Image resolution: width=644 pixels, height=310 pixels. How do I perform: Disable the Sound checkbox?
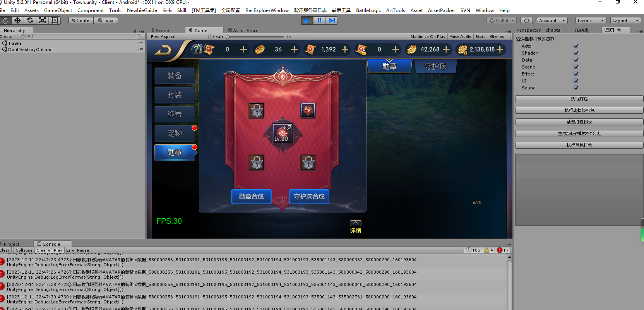[x=576, y=88]
